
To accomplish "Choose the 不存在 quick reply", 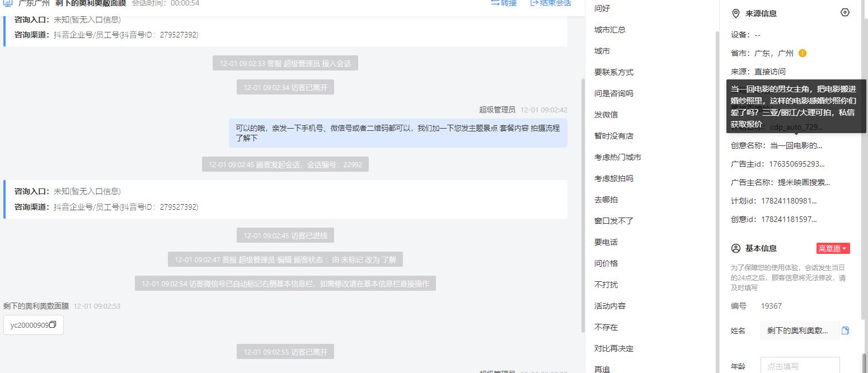I will [x=606, y=327].
